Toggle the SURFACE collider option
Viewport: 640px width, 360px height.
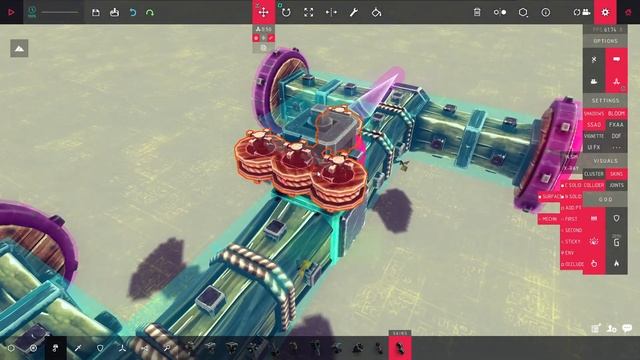pos(549,197)
